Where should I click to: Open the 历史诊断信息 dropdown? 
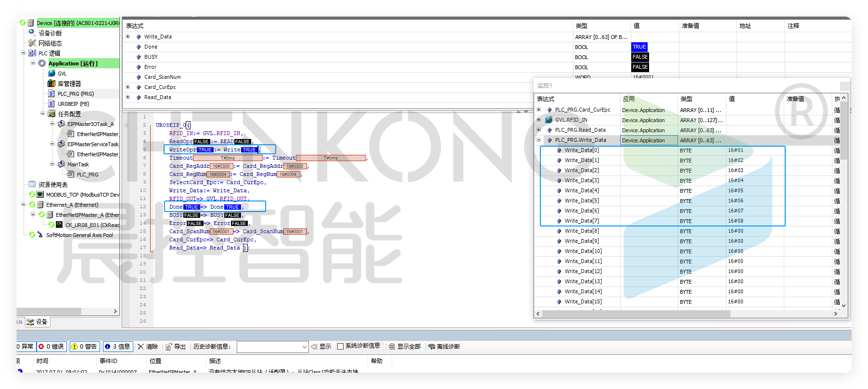(305, 347)
